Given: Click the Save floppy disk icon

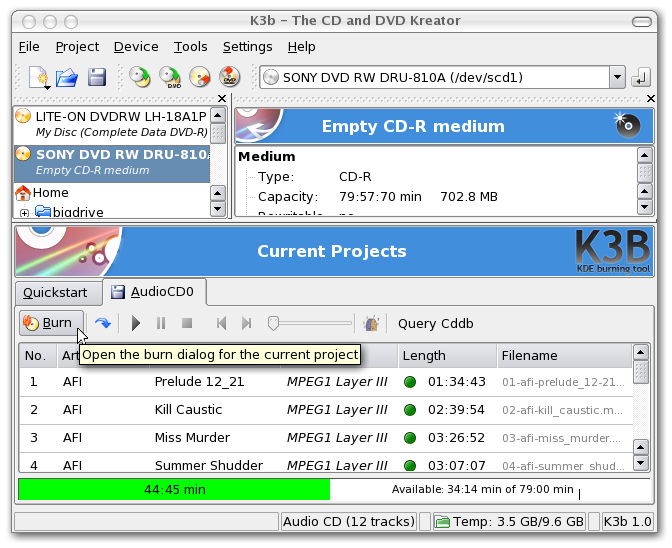Looking at the screenshot, I should click(97, 78).
